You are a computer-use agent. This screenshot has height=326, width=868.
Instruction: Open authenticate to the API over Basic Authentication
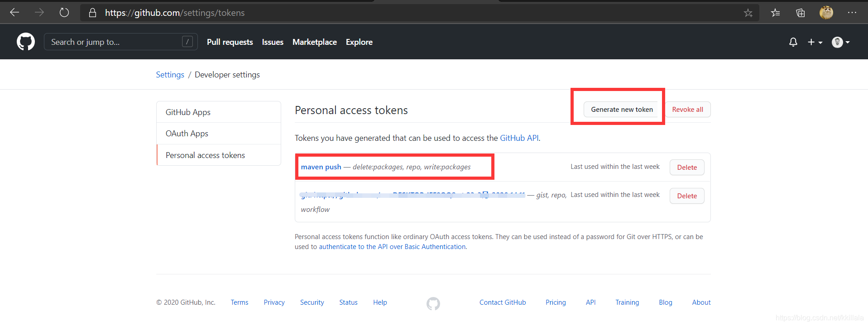pos(392,247)
